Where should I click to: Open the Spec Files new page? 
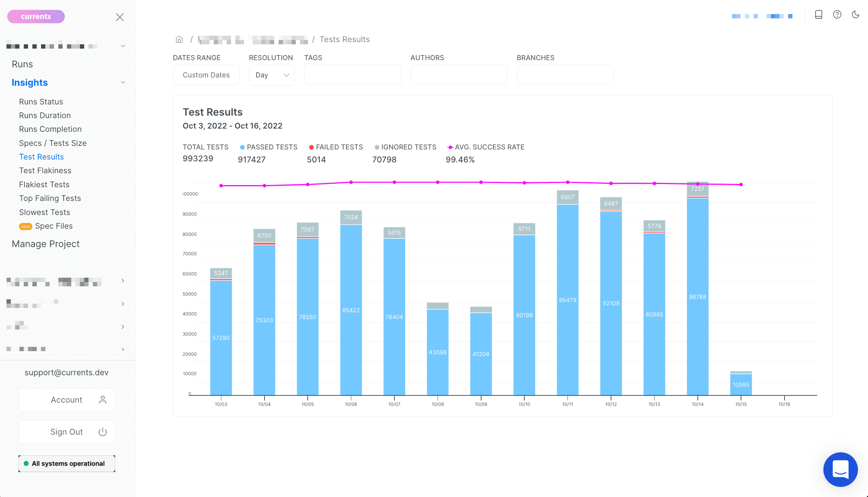click(x=54, y=226)
